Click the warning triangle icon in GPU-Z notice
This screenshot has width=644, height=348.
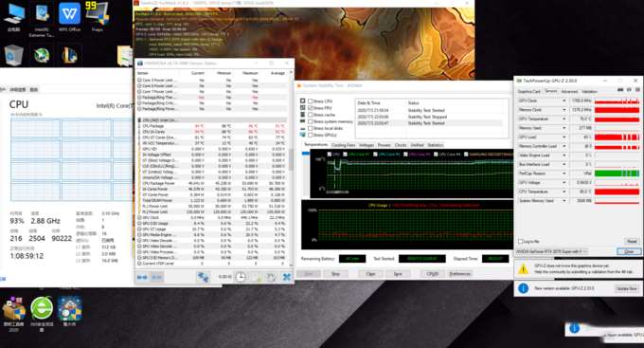523,269
